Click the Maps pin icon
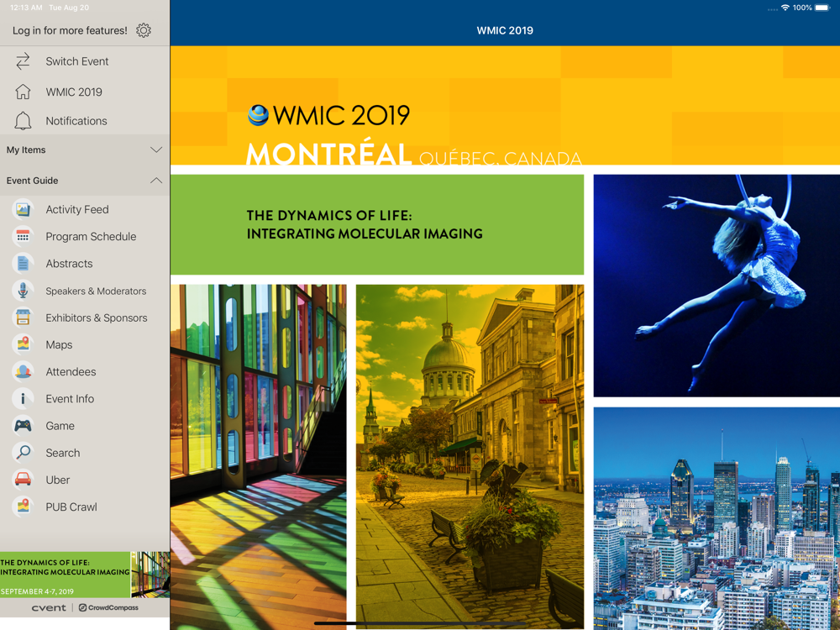Screen dimensions: 840x630 pos(23,344)
